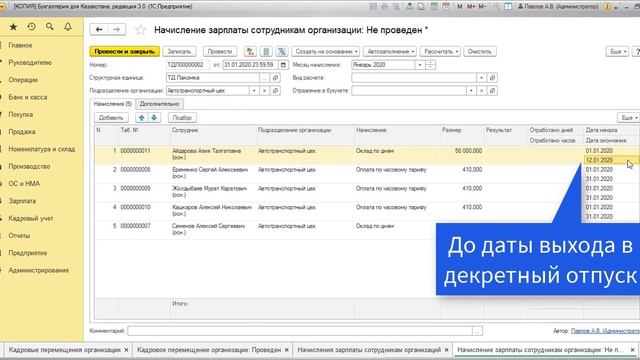Click the Очистить button
The width and height of the screenshot is (640, 360).
480,51
